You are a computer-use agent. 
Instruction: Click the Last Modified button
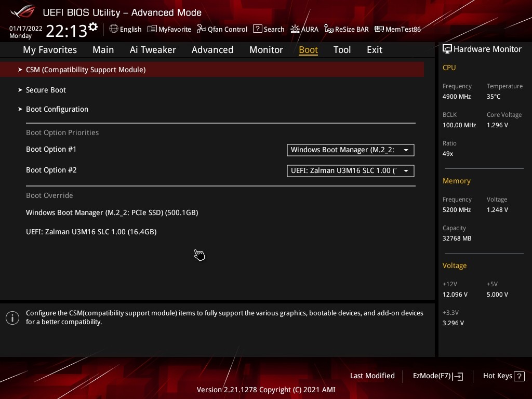coord(372,376)
